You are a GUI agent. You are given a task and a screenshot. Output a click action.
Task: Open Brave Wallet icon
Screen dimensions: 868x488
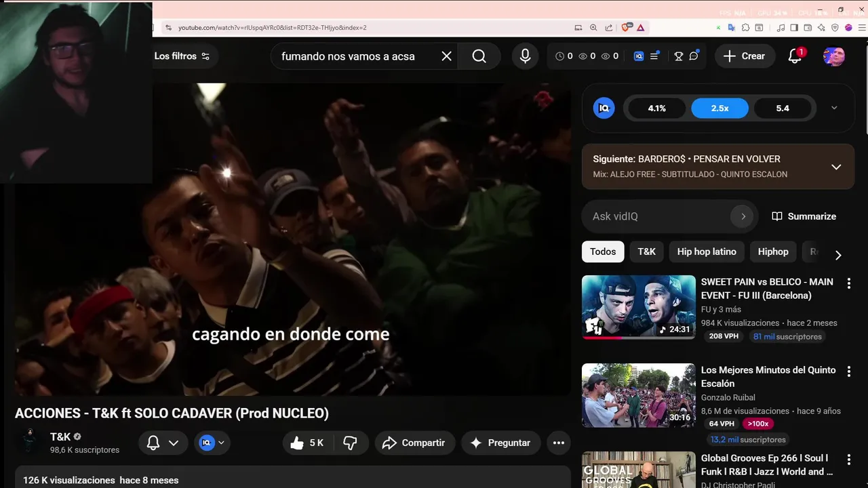[x=808, y=28]
